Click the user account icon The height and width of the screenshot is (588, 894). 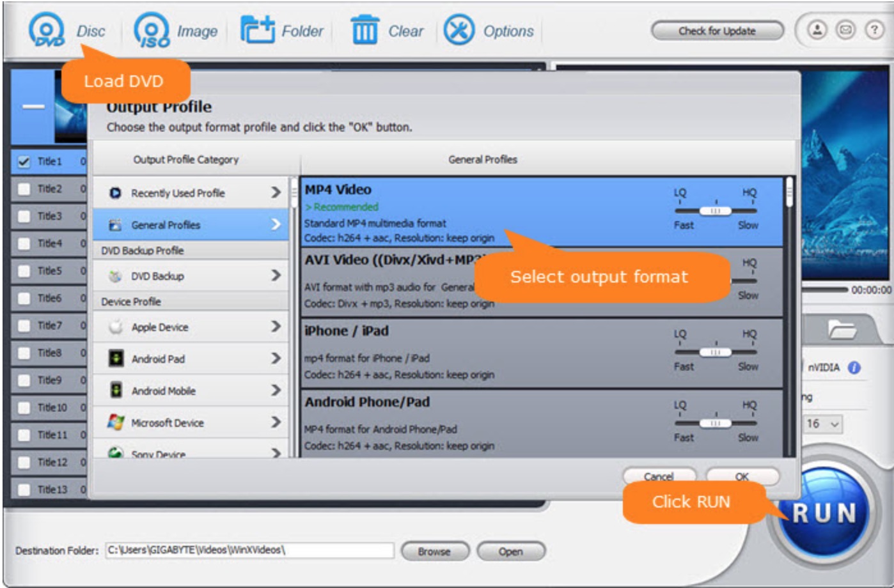(817, 30)
